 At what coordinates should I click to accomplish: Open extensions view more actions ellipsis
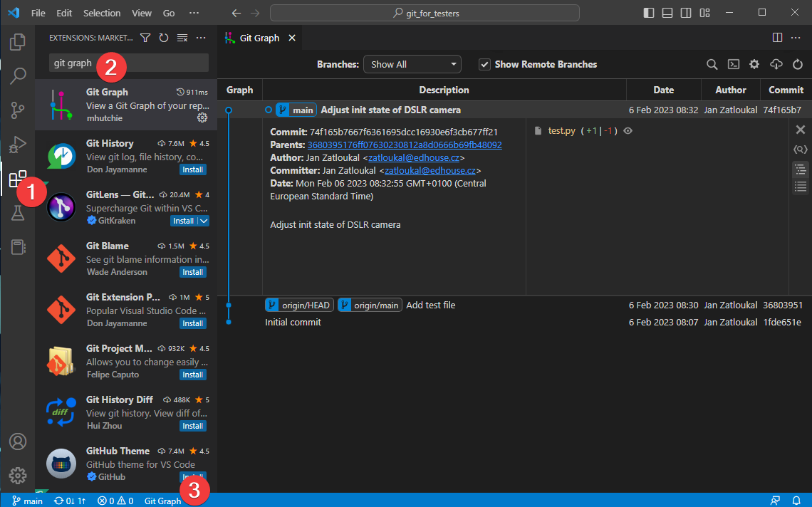coord(201,38)
